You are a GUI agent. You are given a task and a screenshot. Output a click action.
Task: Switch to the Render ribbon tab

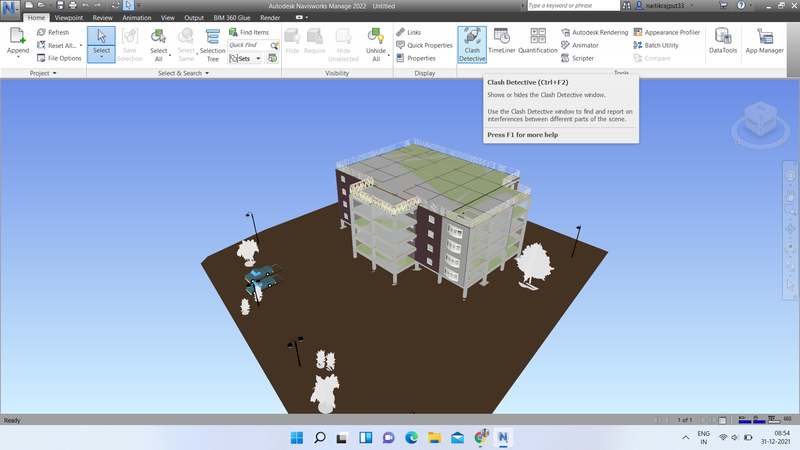click(x=270, y=17)
